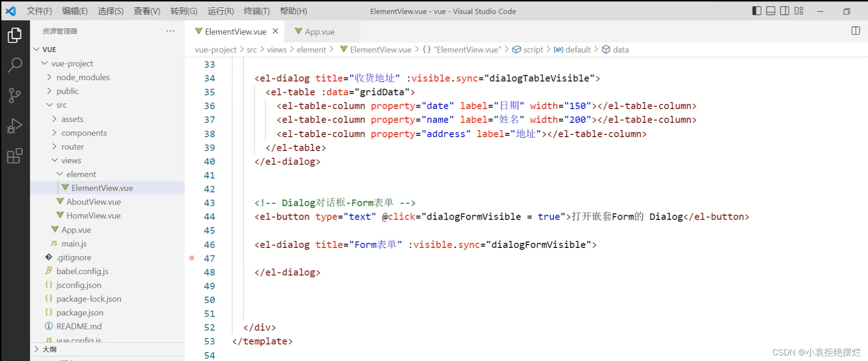The height and width of the screenshot is (361, 868).
Task: Click braces icon beside package.json
Action: pyautogui.click(x=49, y=312)
